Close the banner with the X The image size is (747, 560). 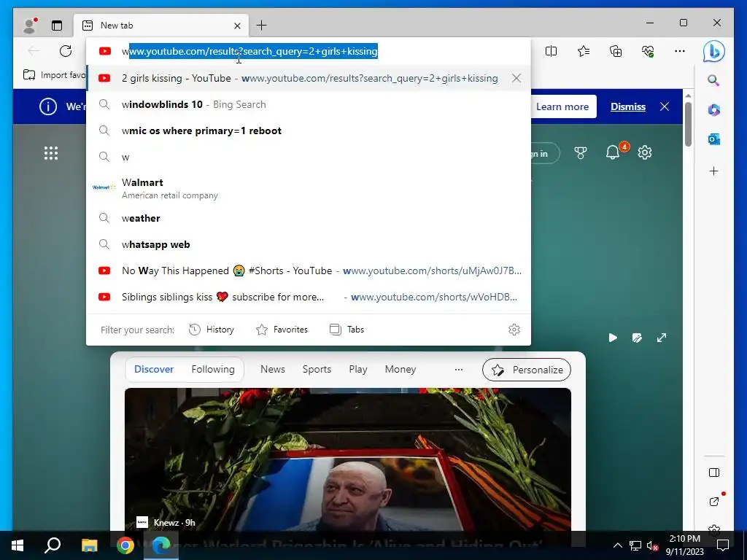(665, 106)
